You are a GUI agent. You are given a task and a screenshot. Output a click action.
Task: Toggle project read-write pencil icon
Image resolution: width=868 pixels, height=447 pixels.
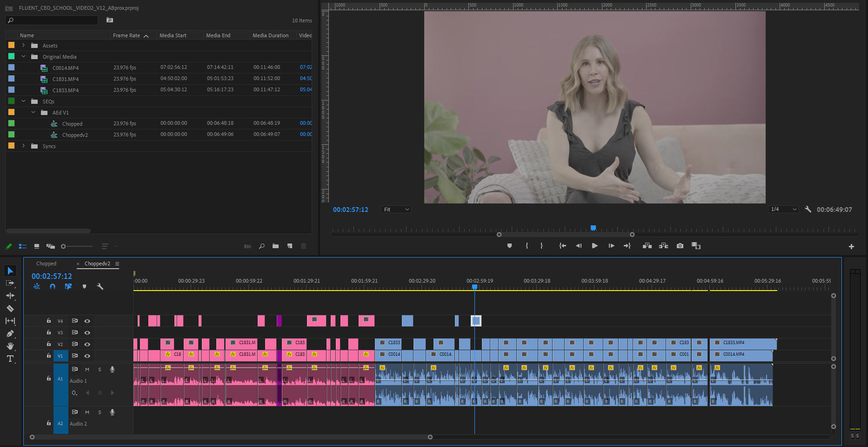(x=9, y=246)
